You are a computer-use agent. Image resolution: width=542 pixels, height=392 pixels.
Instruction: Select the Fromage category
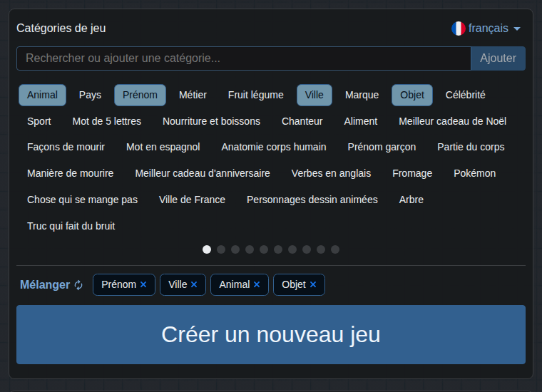(412, 173)
